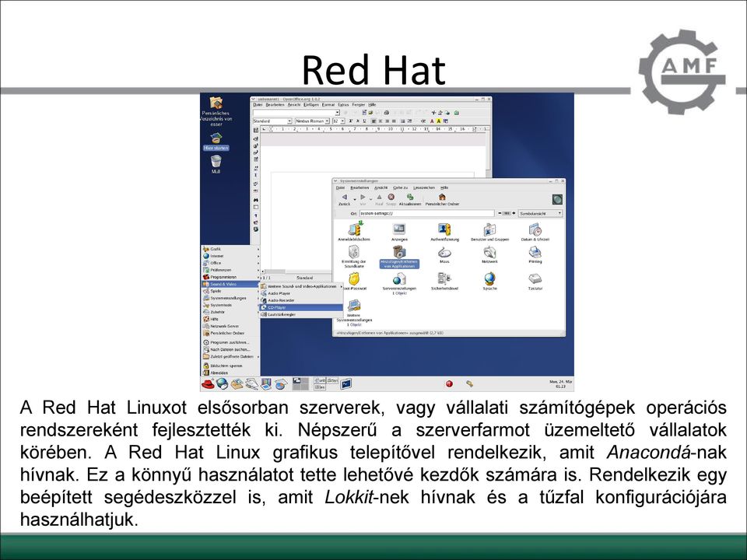
Task: Open Lesezeichen menu in Systemeinstellungen window
Action: click(x=423, y=187)
